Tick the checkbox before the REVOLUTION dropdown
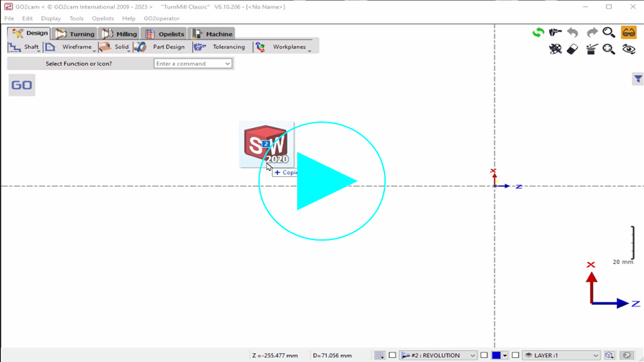644x362 pixels. tap(392, 355)
